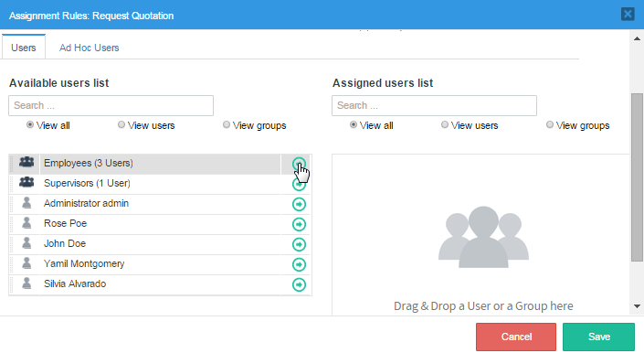The width and height of the screenshot is (644, 353).
Task: Click the Cancel button
Action: pos(516,337)
